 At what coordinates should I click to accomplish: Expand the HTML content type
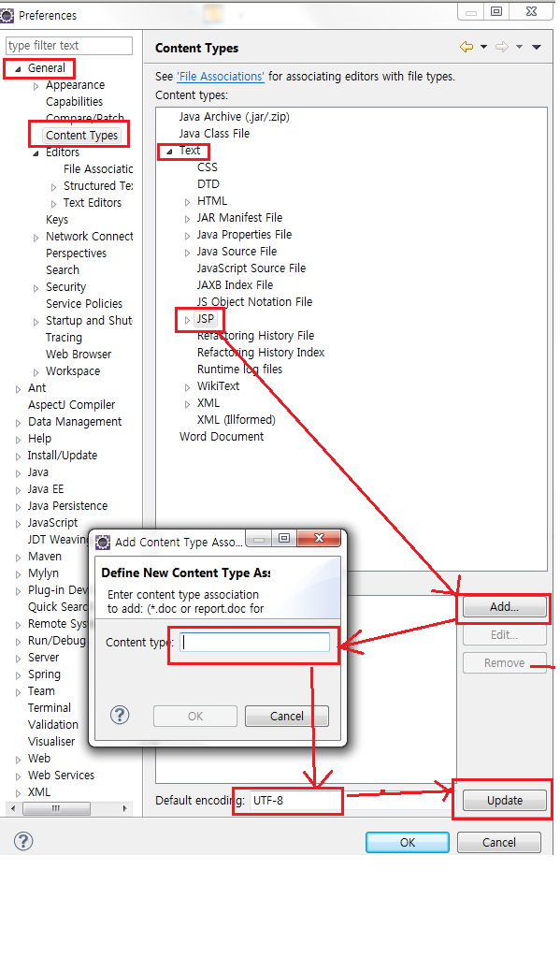[187, 202]
